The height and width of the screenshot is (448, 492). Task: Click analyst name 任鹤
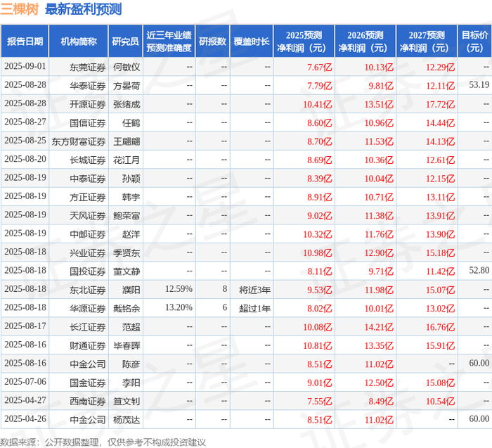(x=131, y=123)
